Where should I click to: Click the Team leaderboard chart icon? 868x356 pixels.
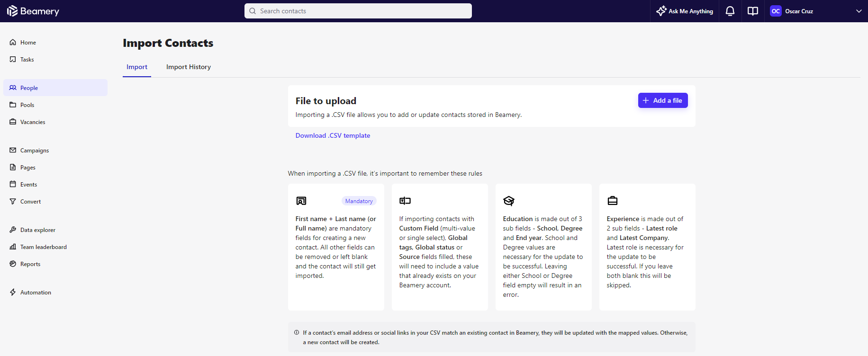13,247
